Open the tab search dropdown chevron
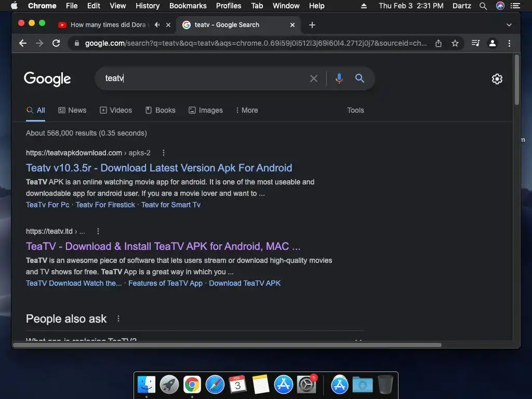Viewport: 532px width, 399px height. pyautogui.click(x=509, y=25)
